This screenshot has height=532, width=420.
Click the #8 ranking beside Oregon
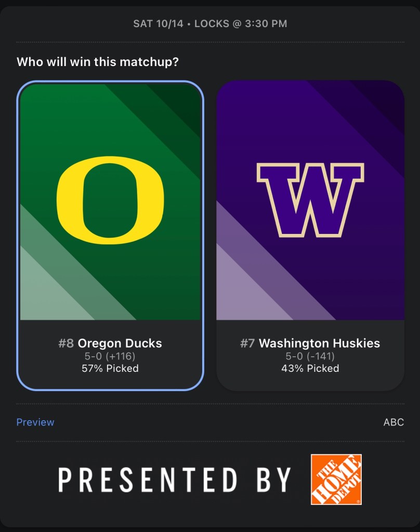pyautogui.click(x=66, y=343)
